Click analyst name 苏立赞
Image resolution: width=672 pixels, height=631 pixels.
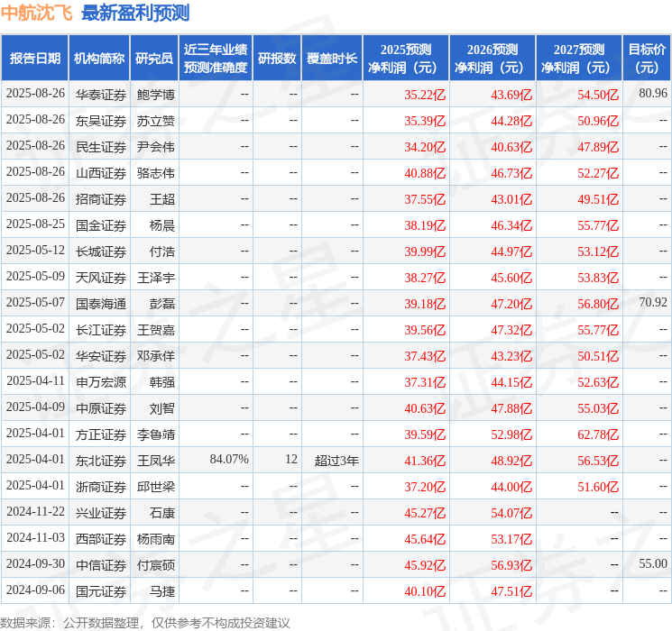(155, 121)
